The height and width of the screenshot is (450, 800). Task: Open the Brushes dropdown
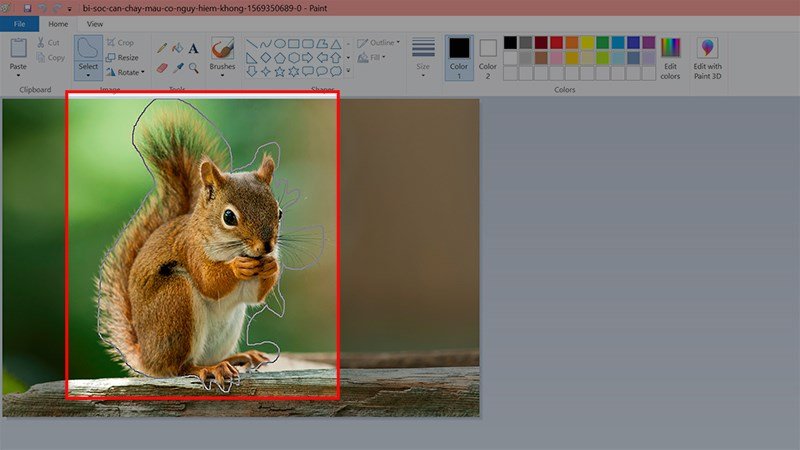click(x=222, y=76)
